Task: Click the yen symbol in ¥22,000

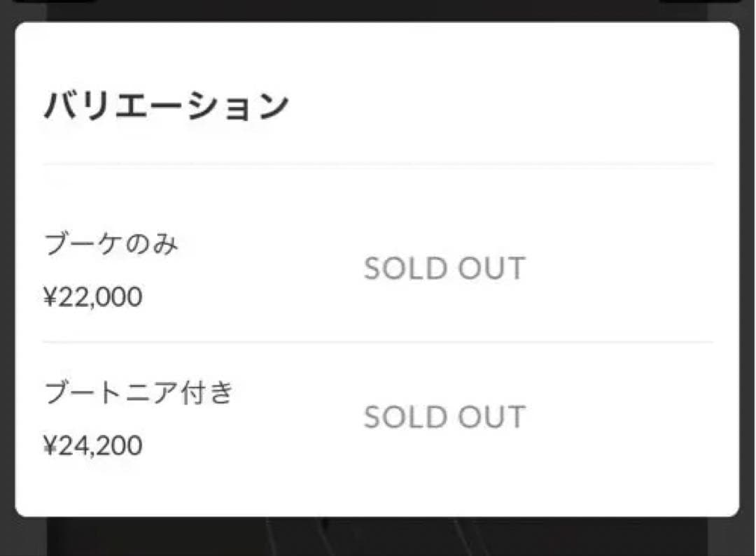Action: pyautogui.click(x=49, y=298)
